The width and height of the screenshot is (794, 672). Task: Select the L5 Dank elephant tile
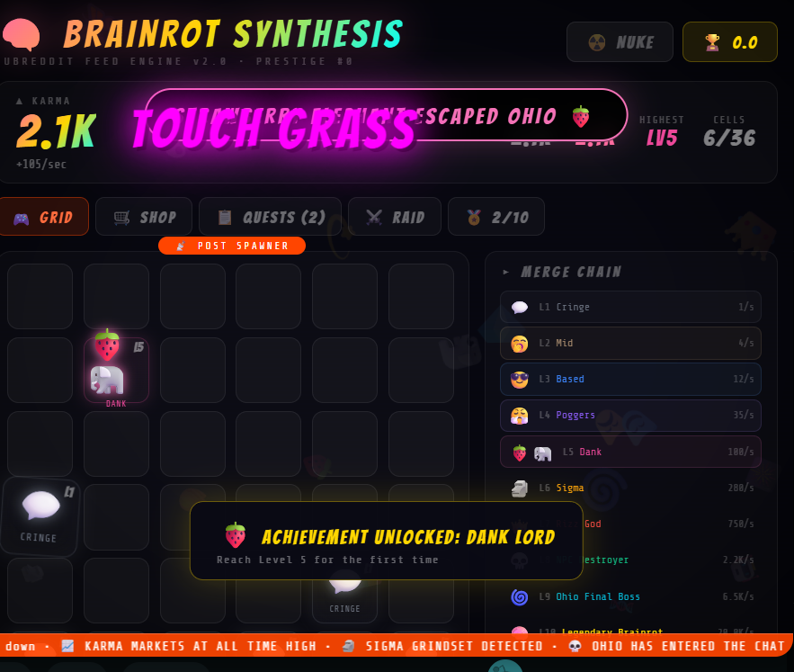116,371
